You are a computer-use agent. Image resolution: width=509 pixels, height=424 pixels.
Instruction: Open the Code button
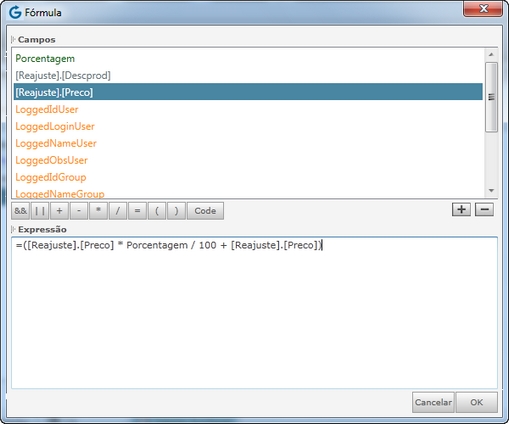(205, 211)
